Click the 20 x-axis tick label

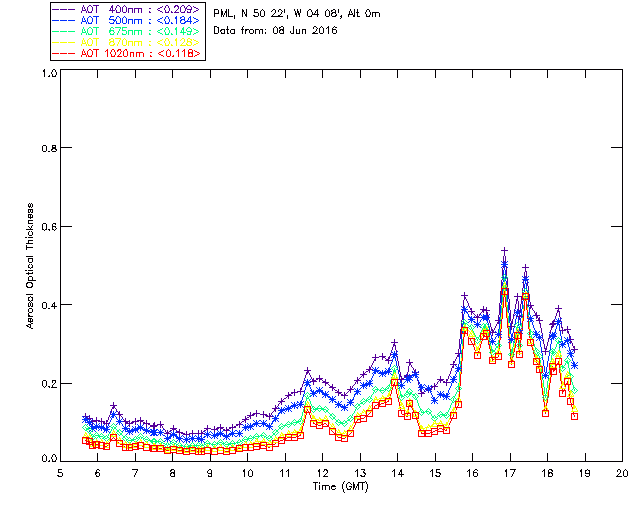pyautogui.click(x=622, y=473)
